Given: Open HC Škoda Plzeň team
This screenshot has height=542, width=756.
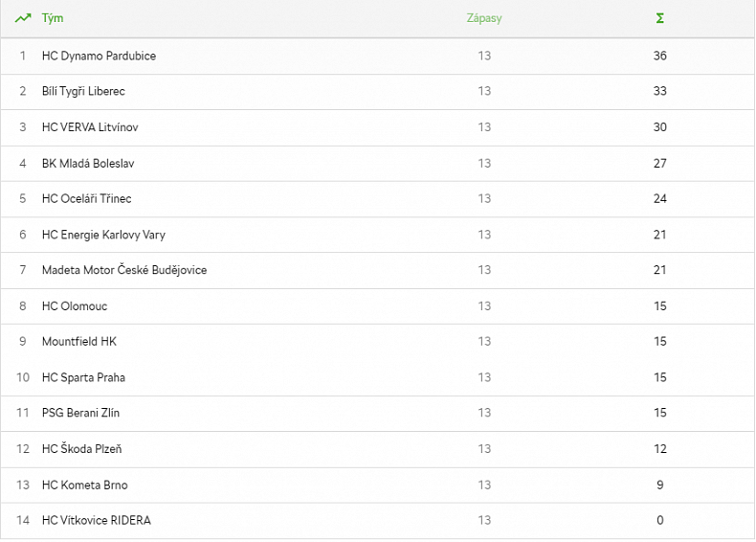Looking at the screenshot, I should click(81, 449).
